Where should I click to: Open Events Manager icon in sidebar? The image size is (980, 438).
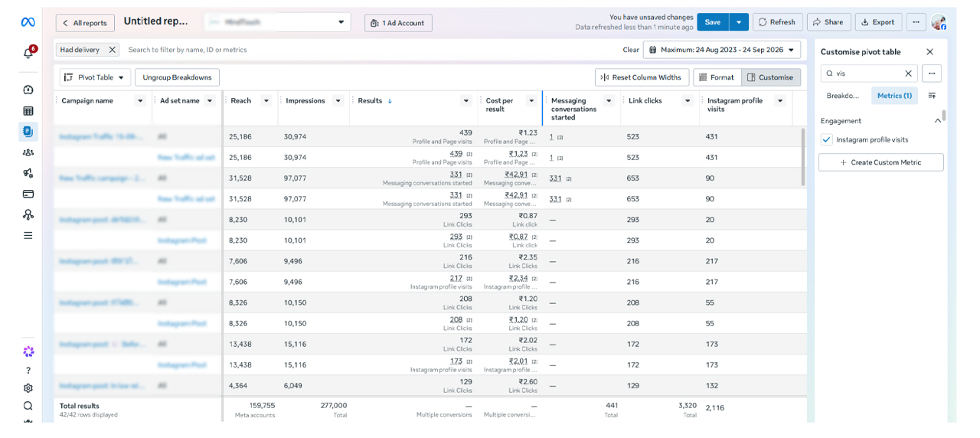28,214
